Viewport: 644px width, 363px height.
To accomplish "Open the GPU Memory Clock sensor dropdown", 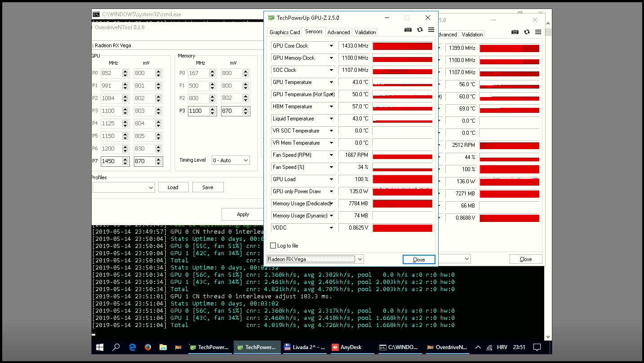I will (332, 58).
